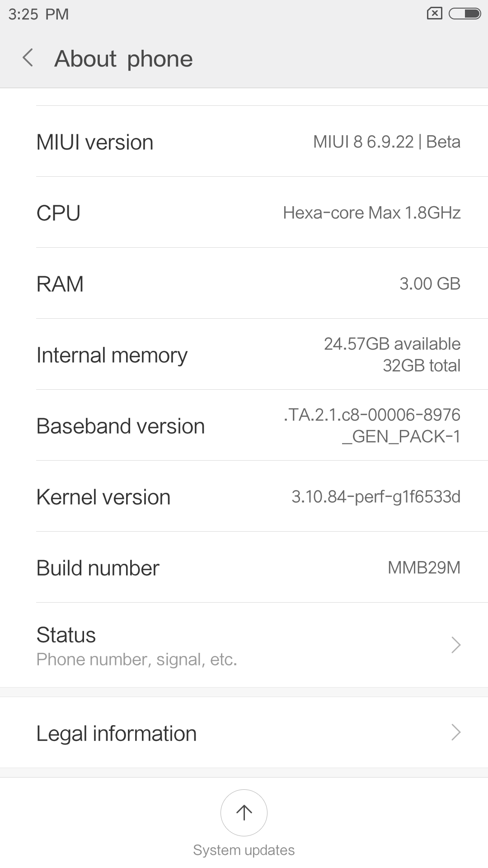Image resolution: width=488 pixels, height=868 pixels.
Task: Tap the System updates label
Action: tap(244, 850)
